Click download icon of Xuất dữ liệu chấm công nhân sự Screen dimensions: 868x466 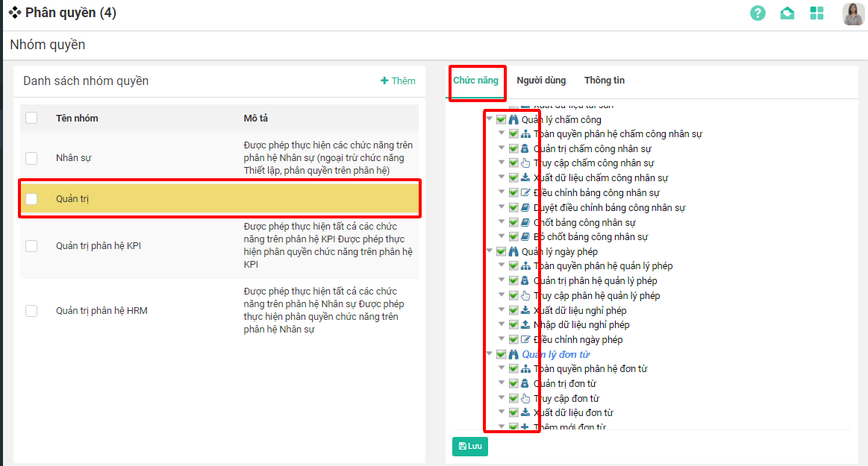pyautogui.click(x=525, y=178)
